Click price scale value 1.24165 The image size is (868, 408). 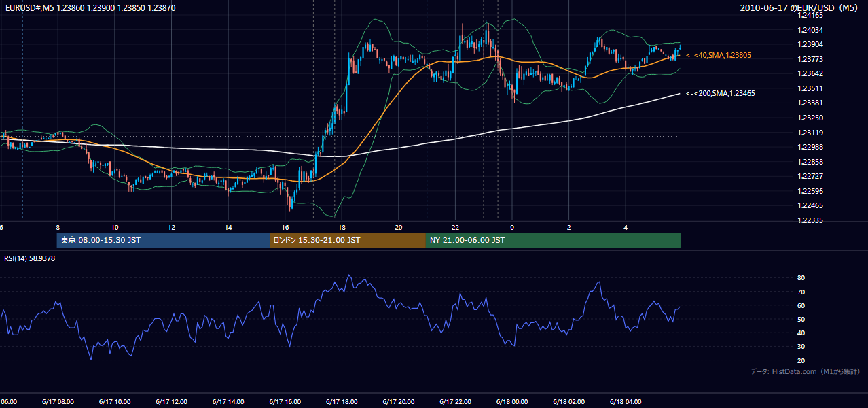click(812, 15)
